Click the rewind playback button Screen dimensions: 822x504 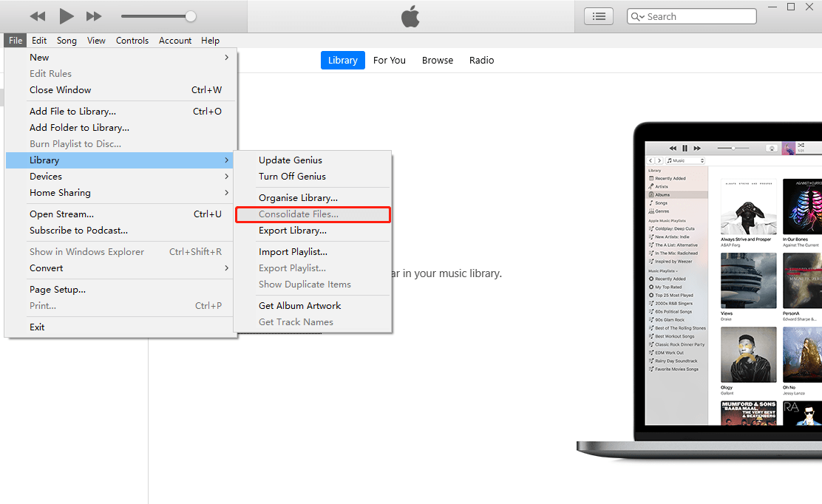click(x=37, y=16)
